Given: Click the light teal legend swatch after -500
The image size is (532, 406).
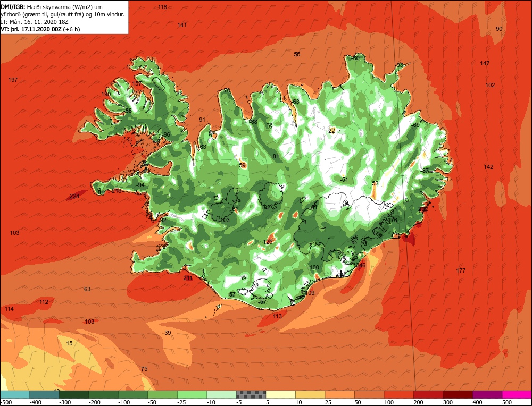Looking at the screenshot, I should (x=15, y=394).
